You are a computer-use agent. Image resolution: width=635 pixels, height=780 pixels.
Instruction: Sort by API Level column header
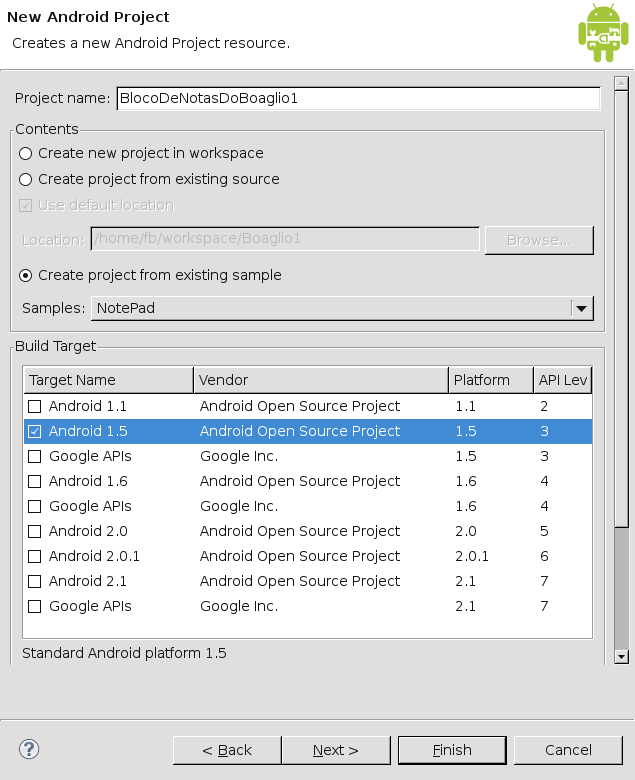pos(563,380)
